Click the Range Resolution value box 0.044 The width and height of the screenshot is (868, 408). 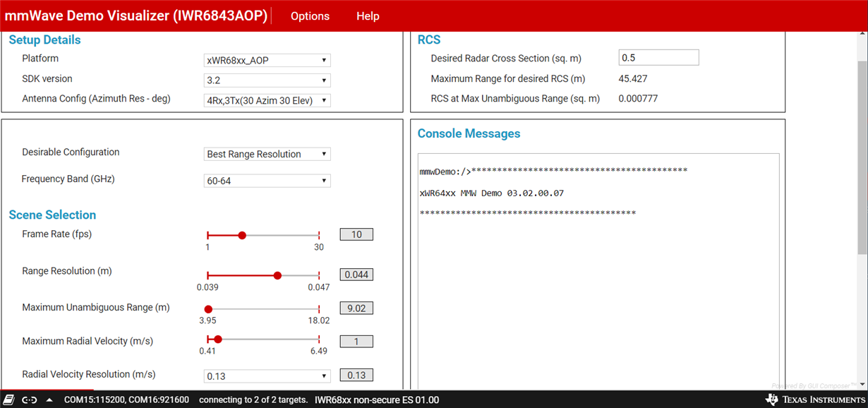coord(356,275)
